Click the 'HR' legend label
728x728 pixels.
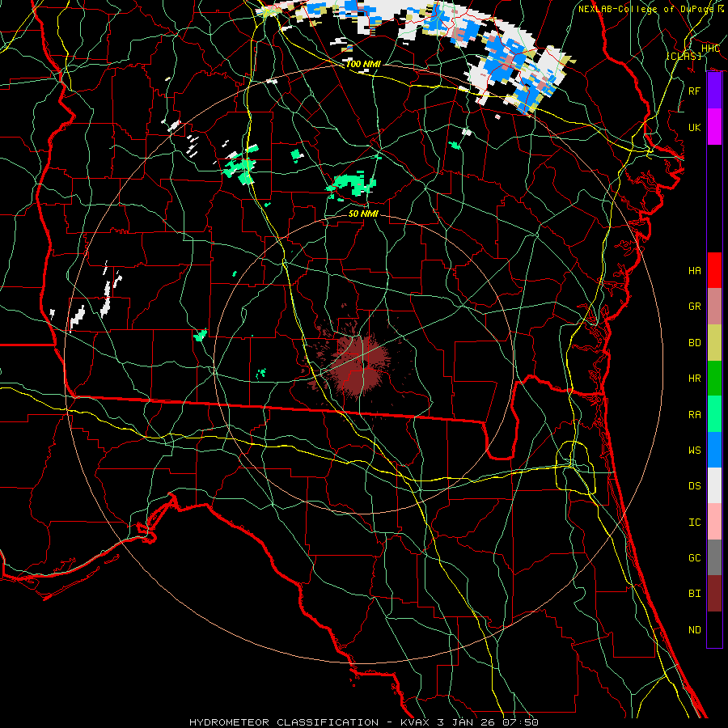click(694, 379)
